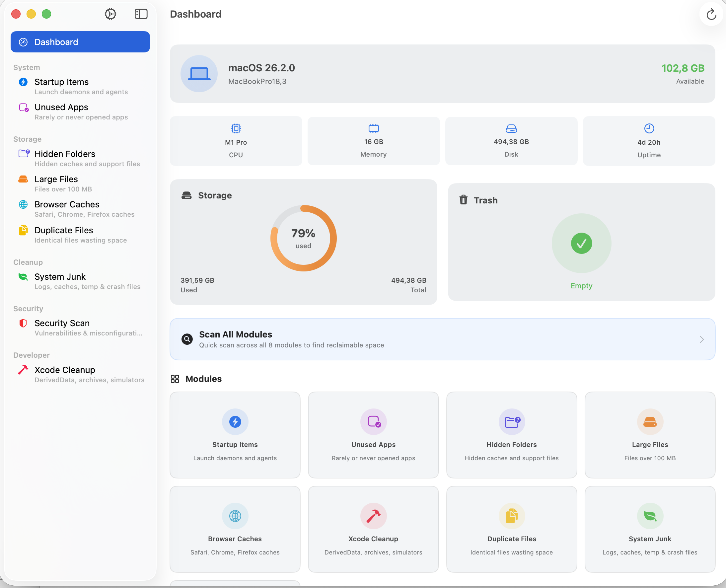Click the Scan All Modules magnifier icon
726x588 pixels.
[x=187, y=339]
